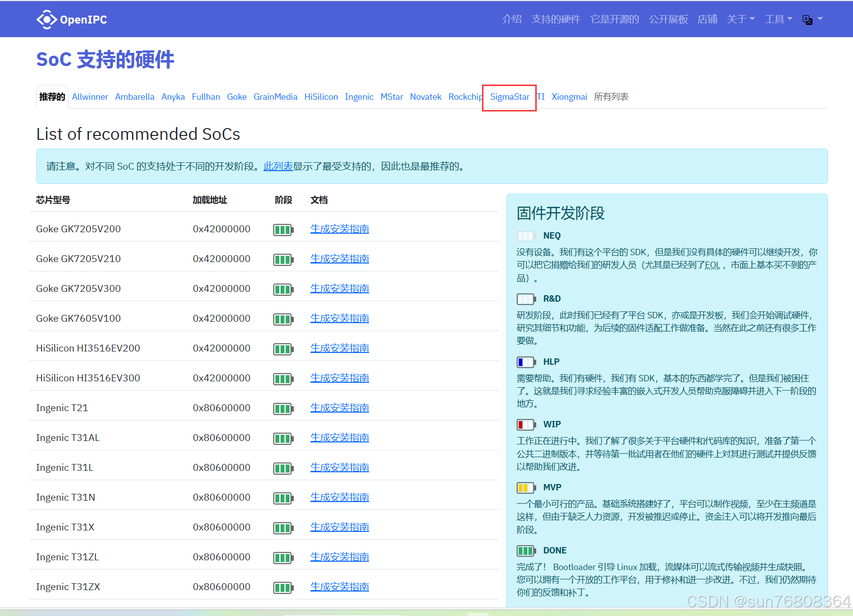Switch to the Ingenic tab
Viewport: 853px width, 616px height.
click(x=359, y=97)
